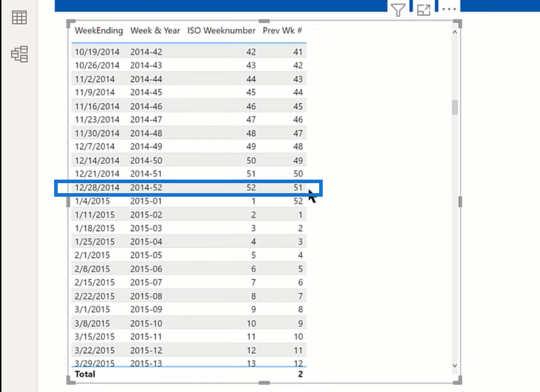Select the 12/7/2014 date cell

[x=95, y=146]
